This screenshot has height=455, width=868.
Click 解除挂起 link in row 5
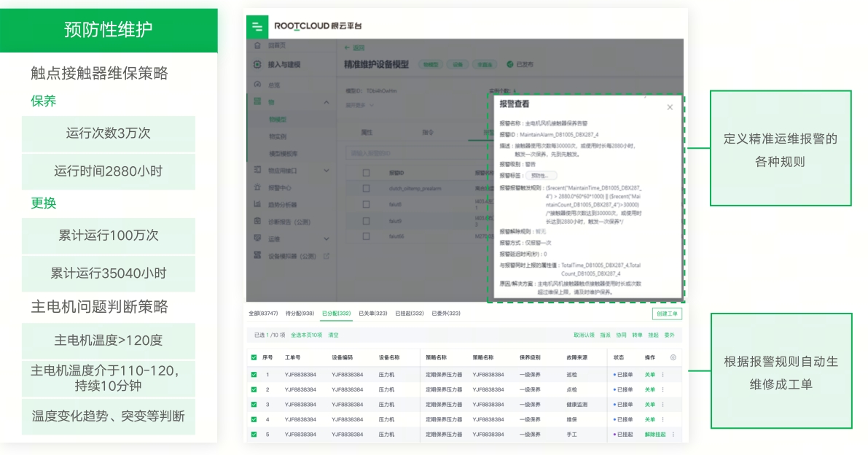(654, 435)
